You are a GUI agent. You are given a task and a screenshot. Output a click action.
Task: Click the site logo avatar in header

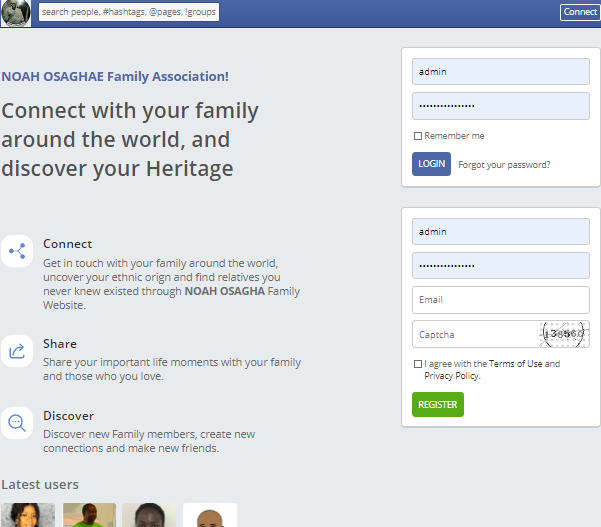(16, 13)
